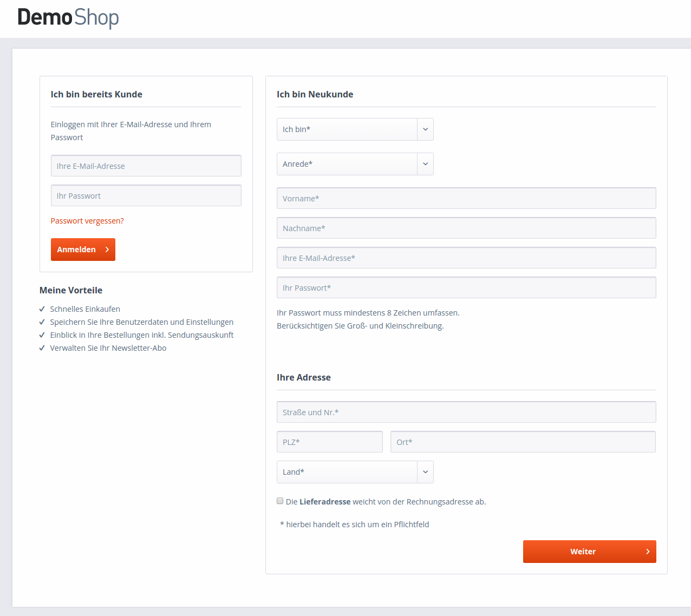Expand the Anrede dropdown
The height and width of the screenshot is (616, 691).
coord(355,164)
